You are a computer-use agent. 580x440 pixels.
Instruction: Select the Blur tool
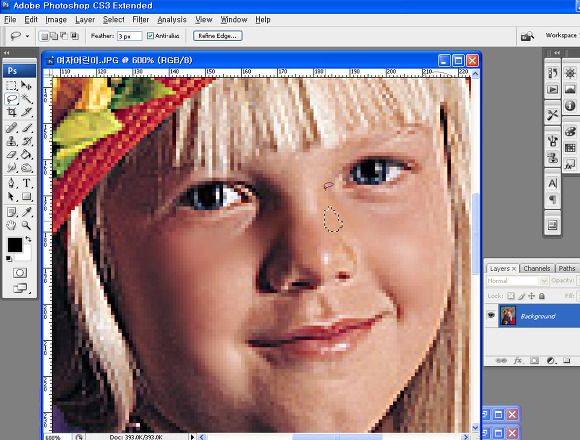(11, 168)
